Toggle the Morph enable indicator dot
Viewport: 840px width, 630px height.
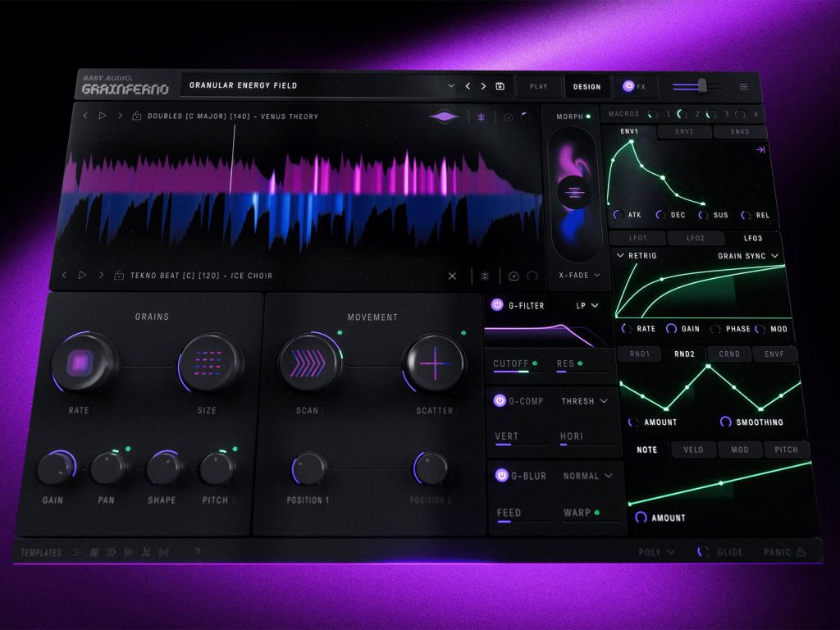588,116
